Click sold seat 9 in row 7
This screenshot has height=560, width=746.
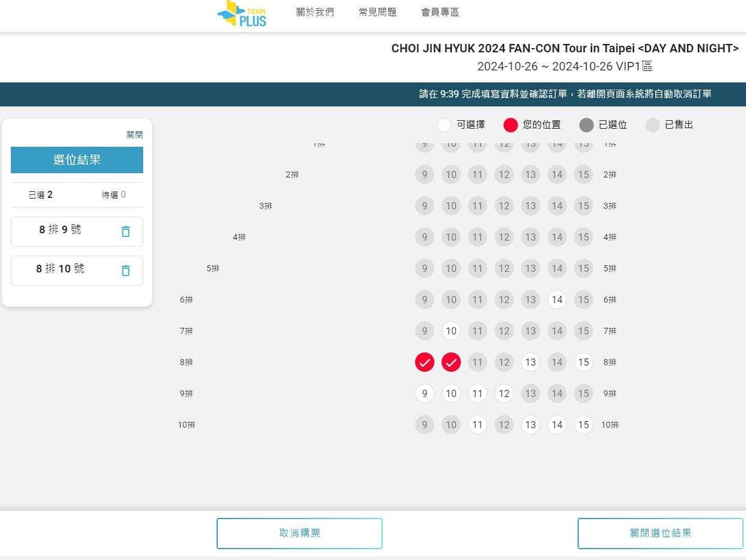click(425, 331)
